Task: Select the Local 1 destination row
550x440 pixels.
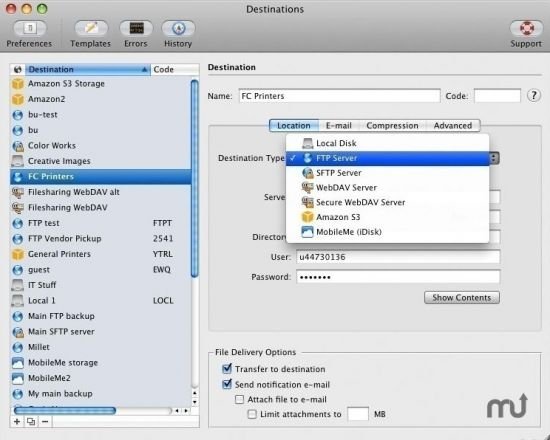Action: pyautogui.click(x=101, y=301)
